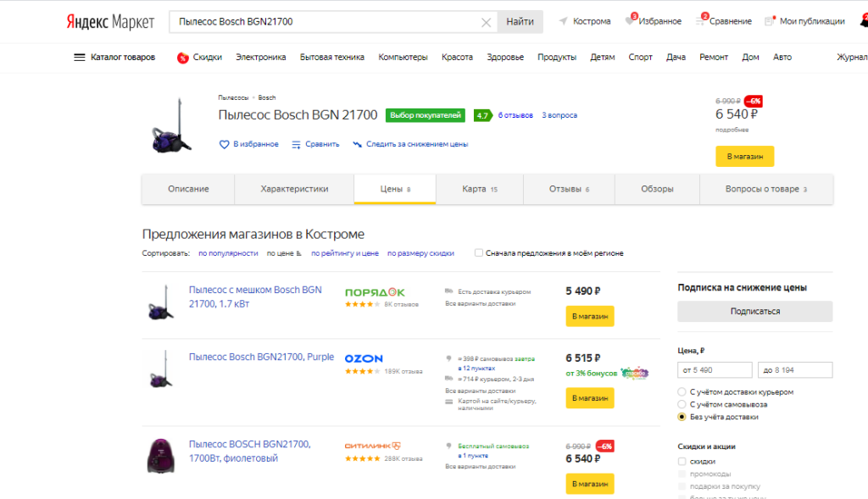Click the minimum price 'от 5 490' field

coord(715,370)
